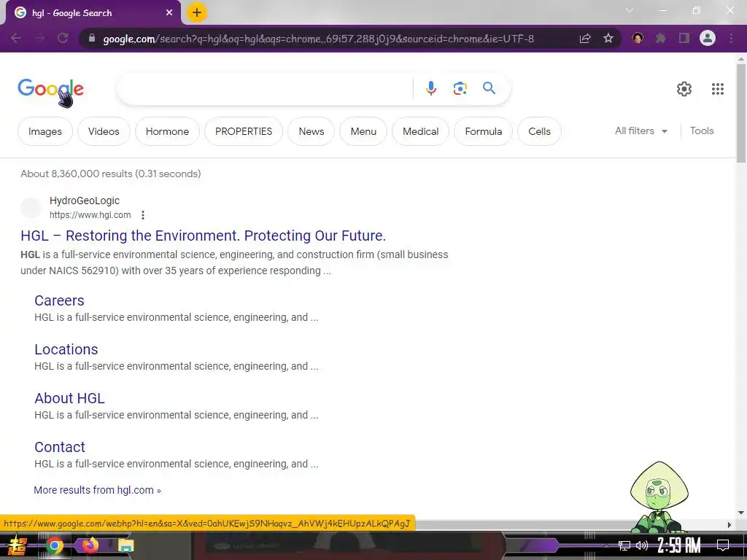Image resolution: width=747 pixels, height=560 pixels.
Task: Go back with browser back arrow
Action: 16,38
